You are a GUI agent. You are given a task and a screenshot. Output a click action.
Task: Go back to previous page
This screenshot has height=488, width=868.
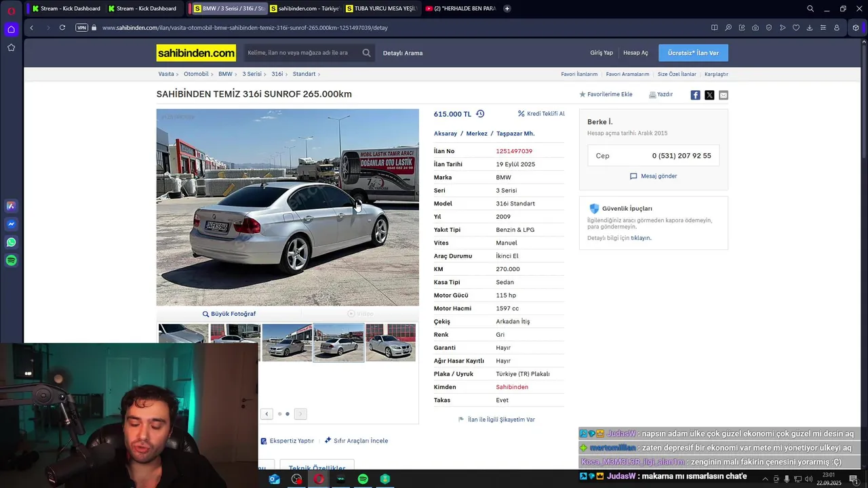tap(31, 28)
